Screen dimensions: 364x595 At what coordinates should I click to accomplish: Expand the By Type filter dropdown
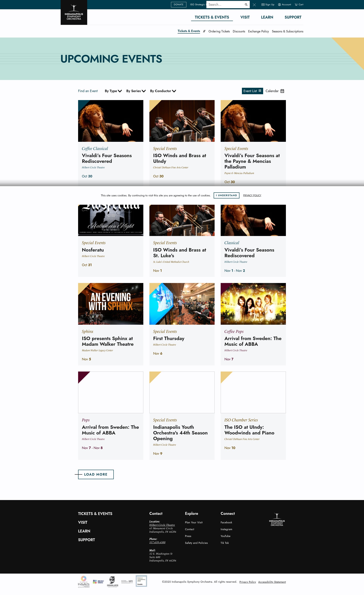(x=113, y=91)
